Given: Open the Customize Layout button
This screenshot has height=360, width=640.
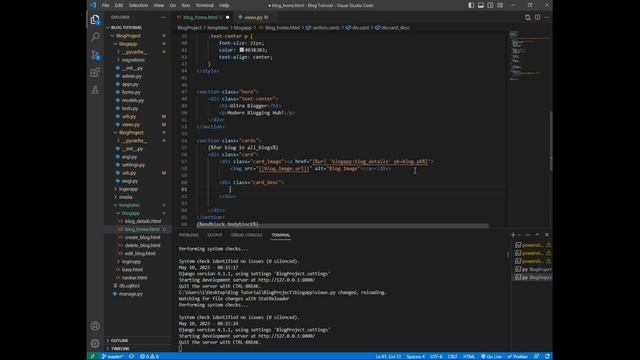Looking at the screenshot, I should tap(500, 5).
